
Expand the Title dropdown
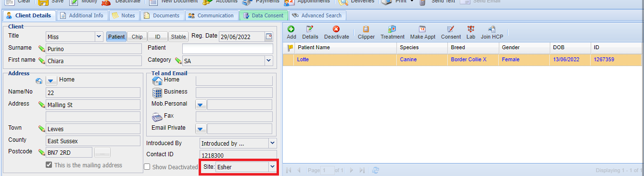click(99, 36)
